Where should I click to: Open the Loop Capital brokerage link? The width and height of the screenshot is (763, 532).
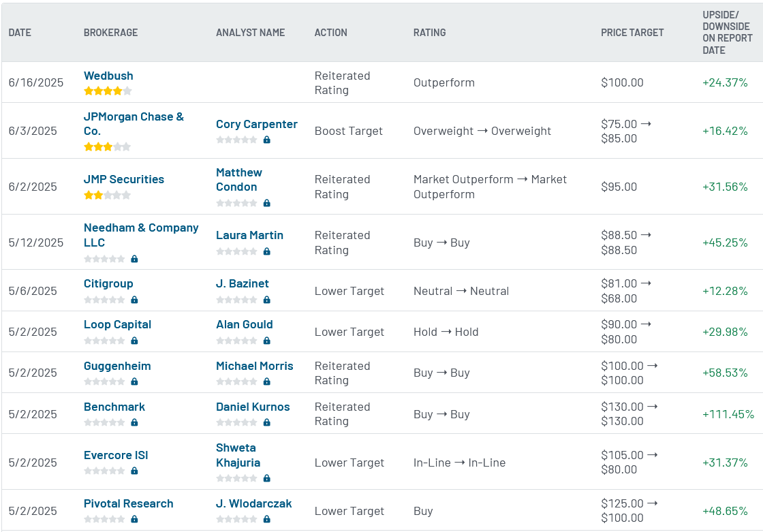(117, 324)
